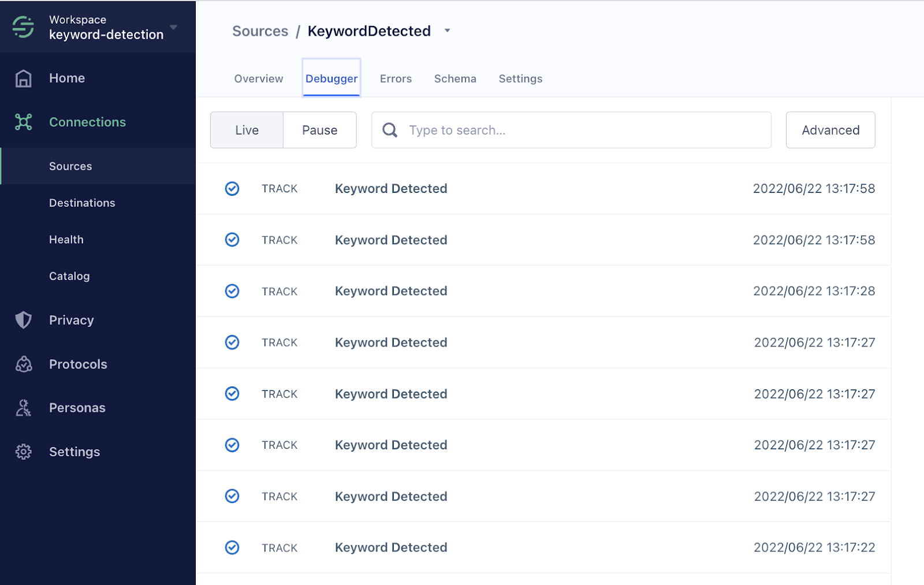Open Personas section label
The image size is (924, 585).
(x=77, y=408)
